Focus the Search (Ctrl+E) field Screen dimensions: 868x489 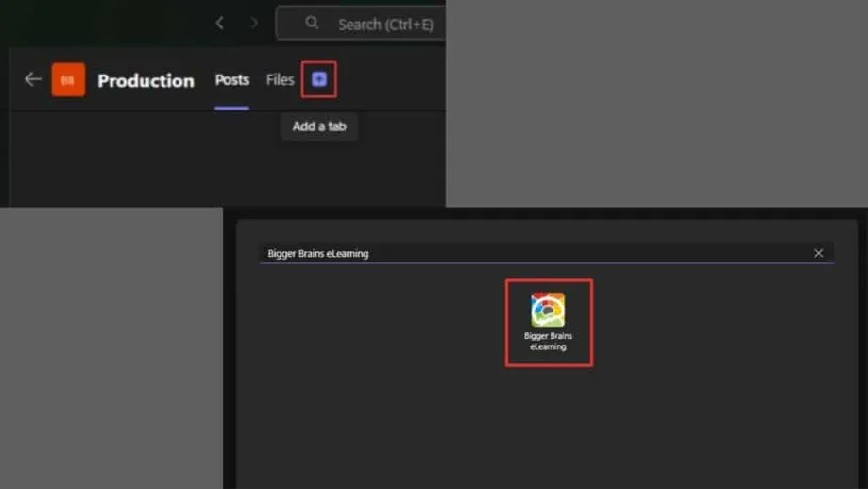click(x=361, y=24)
